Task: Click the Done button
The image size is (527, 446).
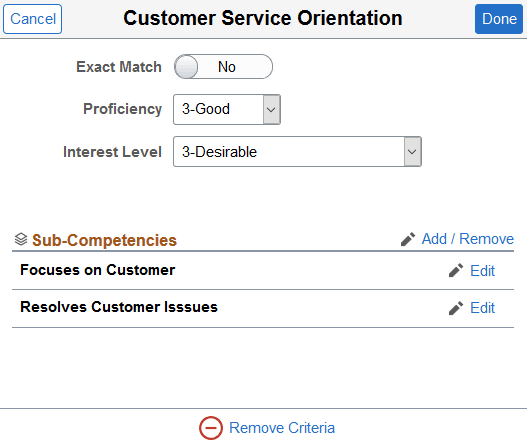Action: (x=499, y=19)
